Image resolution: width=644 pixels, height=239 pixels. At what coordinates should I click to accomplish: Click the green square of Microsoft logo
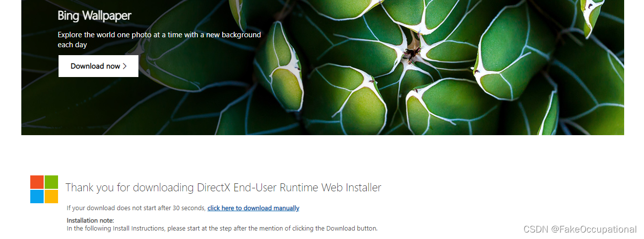click(x=51, y=182)
